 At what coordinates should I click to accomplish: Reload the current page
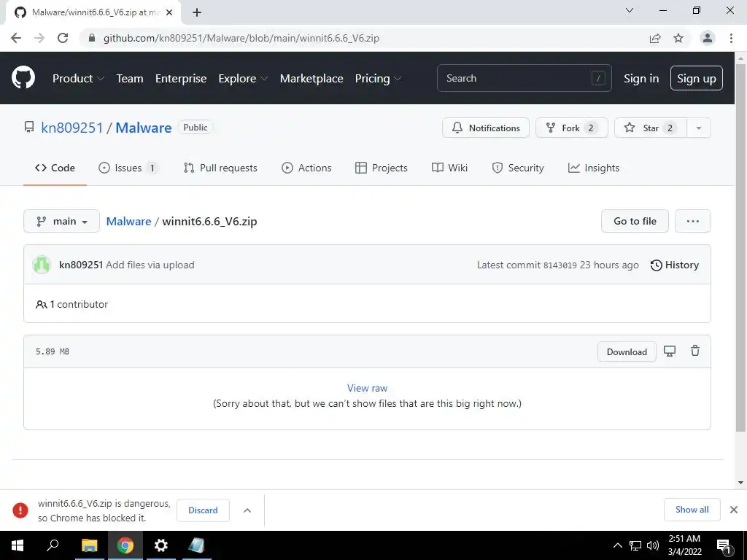(x=63, y=38)
